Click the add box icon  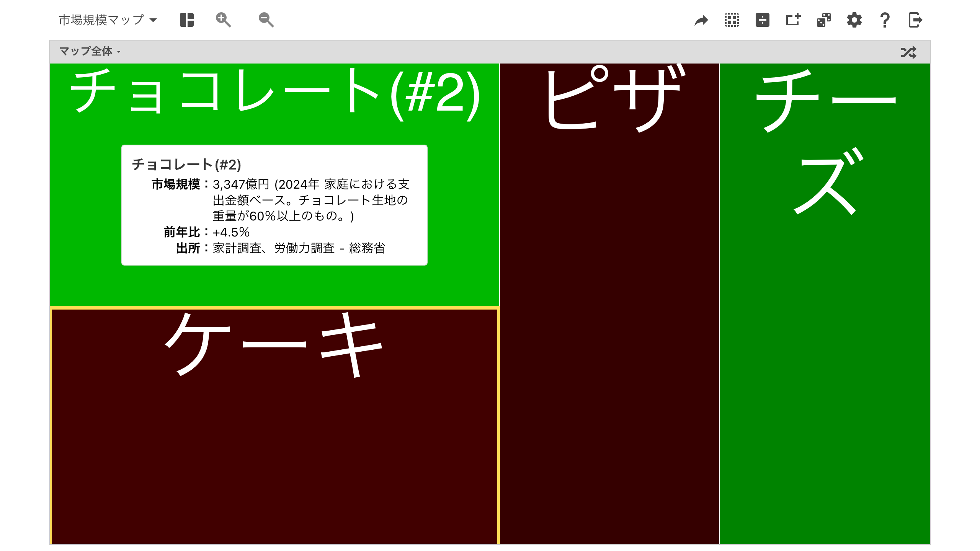pyautogui.click(x=793, y=20)
